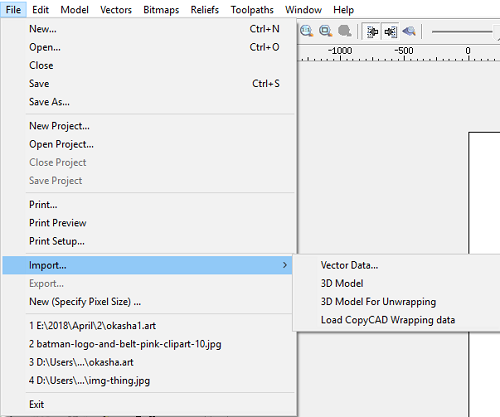Click the Zoom to fit window icon
Image resolution: width=500 pixels, height=417 pixels.
pos(325,31)
